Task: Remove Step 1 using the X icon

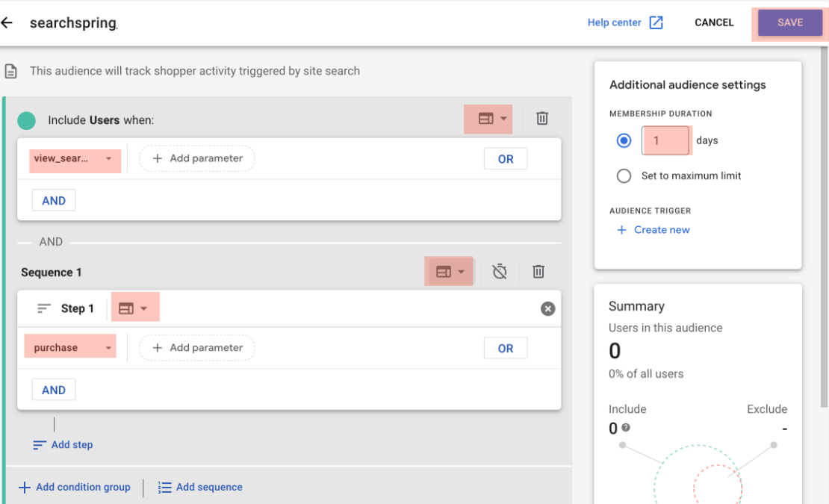Action: (x=547, y=308)
